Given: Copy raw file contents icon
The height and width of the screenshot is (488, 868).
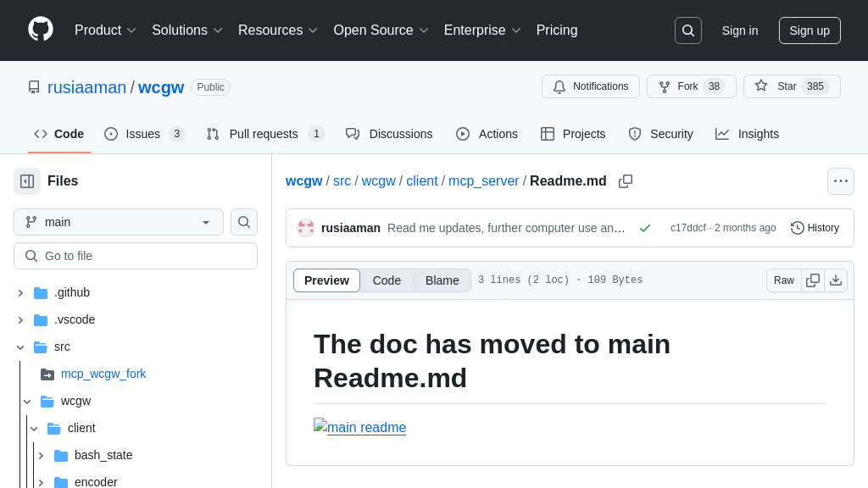Looking at the screenshot, I should click(813, 280).
